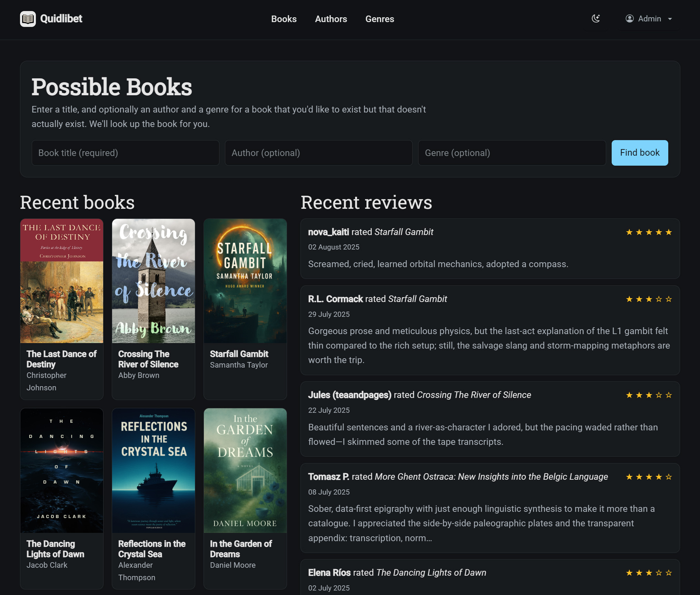Open In the Garden of Dreams title

click(241, 549)
